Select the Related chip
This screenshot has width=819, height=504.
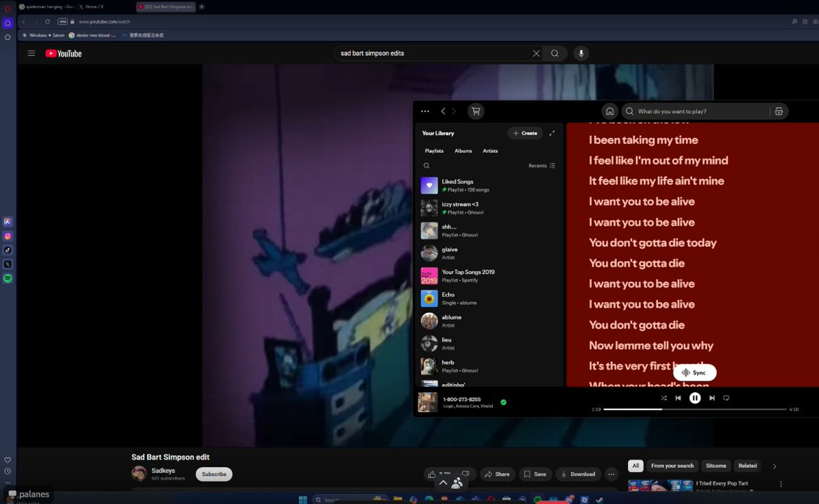(747, 466)
